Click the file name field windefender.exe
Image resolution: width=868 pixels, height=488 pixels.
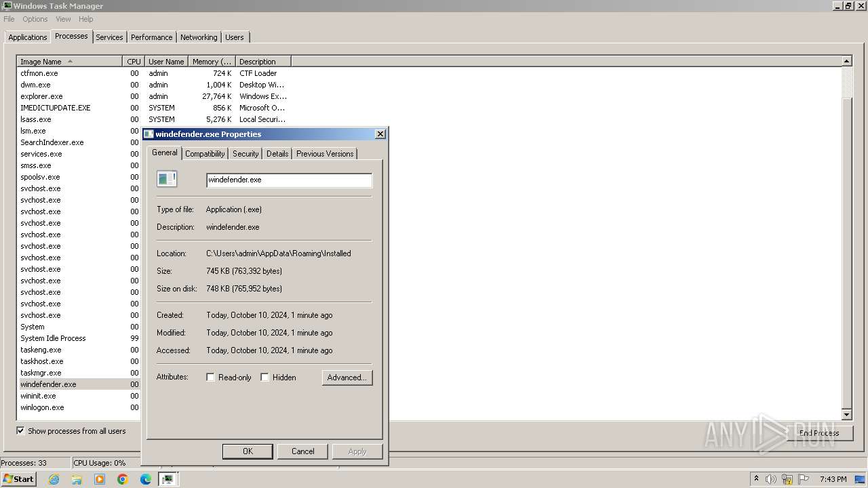coord(289,180)
